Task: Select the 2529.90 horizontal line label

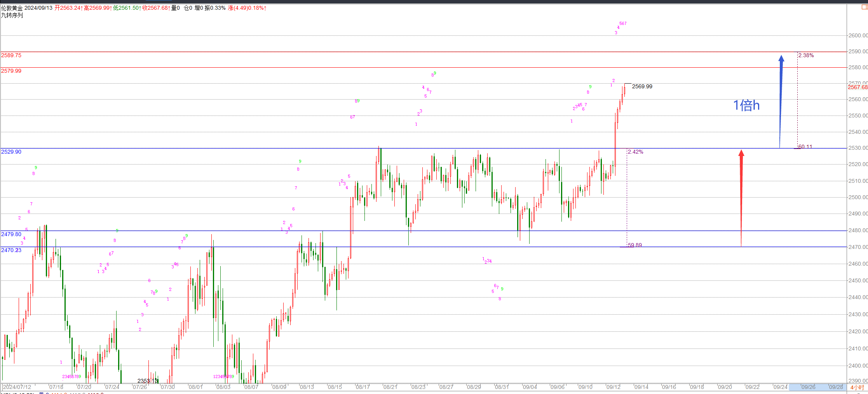Action: pos(11,152)
